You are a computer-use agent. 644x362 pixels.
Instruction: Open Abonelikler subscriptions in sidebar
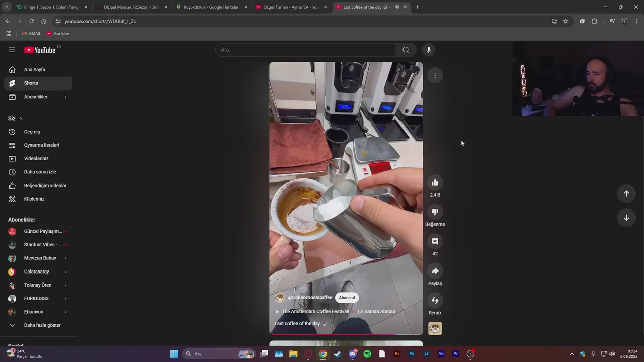[38, 97]
